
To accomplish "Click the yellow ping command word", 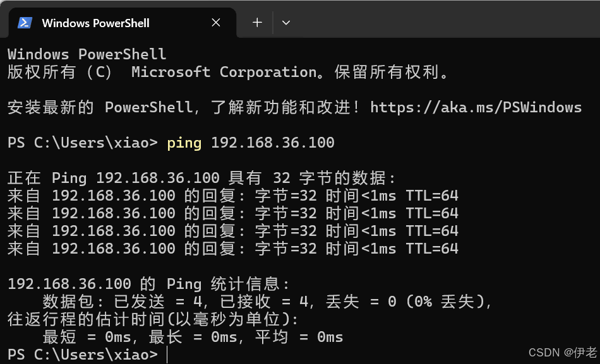I will pos(184,143).
